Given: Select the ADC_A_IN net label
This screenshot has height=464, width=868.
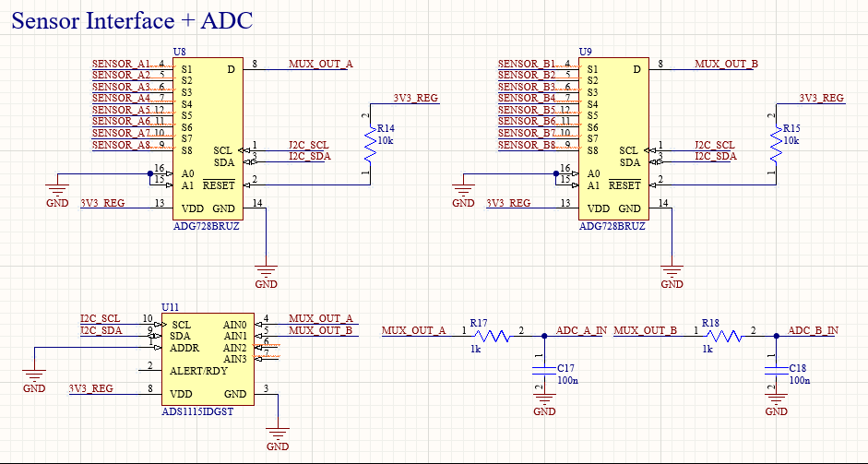Looking at the screenshot, I should [582, 330].
